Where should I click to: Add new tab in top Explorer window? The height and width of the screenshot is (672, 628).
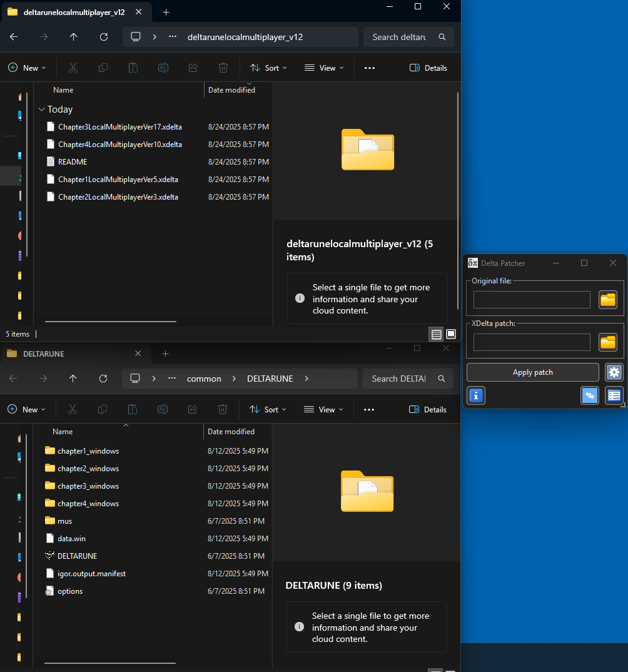[x=166, y=13]
